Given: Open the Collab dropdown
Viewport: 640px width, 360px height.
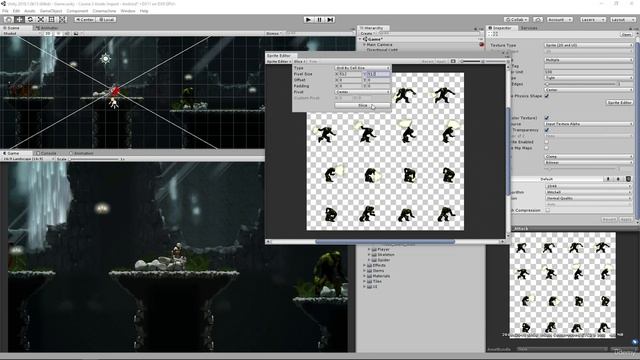Looking at the screenshot, I should pyautogui.click(x=516, y=19).
